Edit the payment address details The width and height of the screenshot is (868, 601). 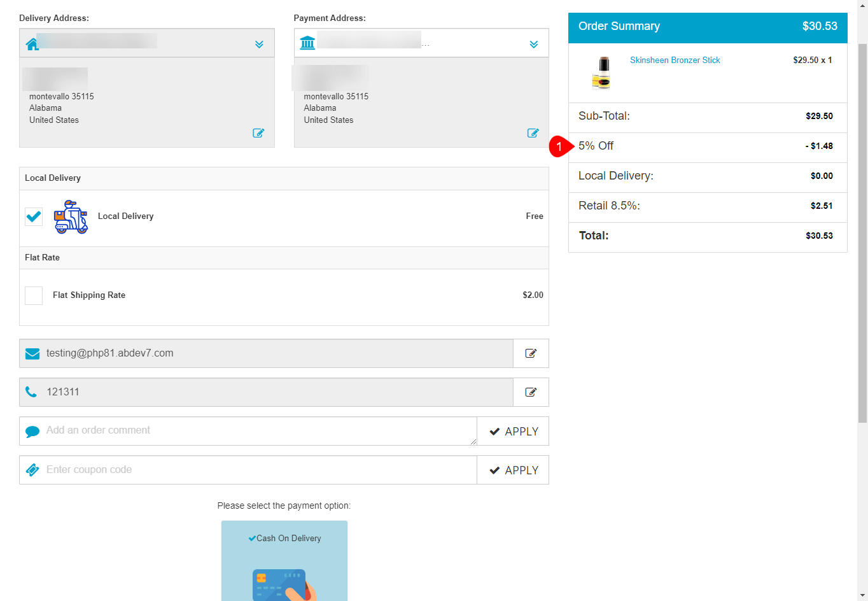pyautogui.click(x=533, y=133)
